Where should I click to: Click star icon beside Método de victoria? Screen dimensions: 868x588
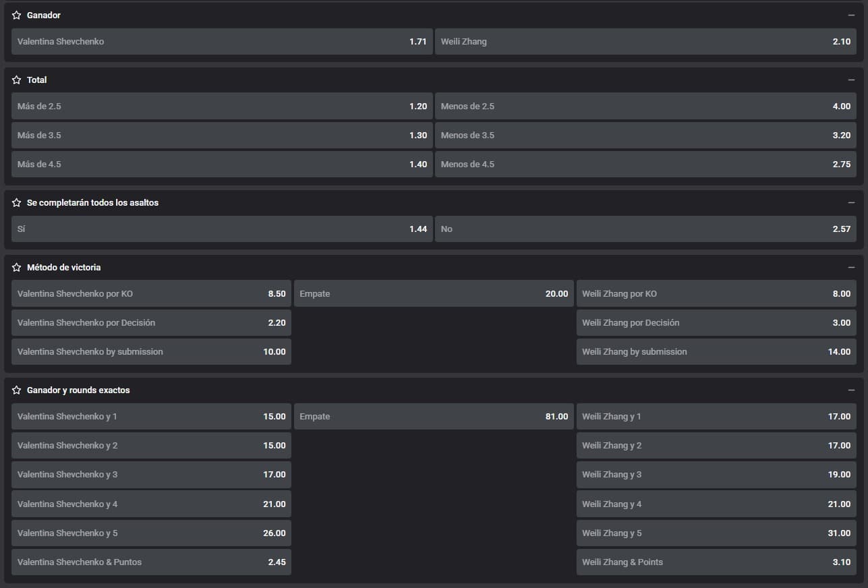[x=16, y=267]
